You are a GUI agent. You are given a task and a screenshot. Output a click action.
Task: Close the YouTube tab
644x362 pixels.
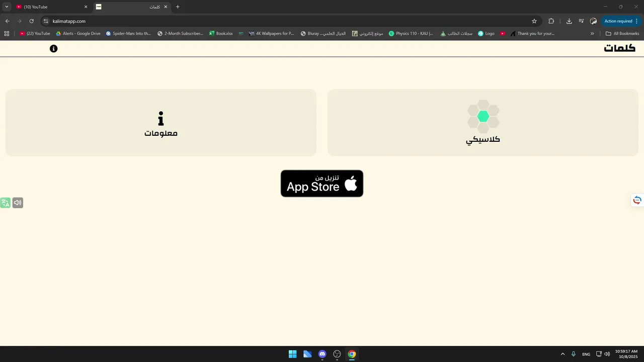point(86,7)
